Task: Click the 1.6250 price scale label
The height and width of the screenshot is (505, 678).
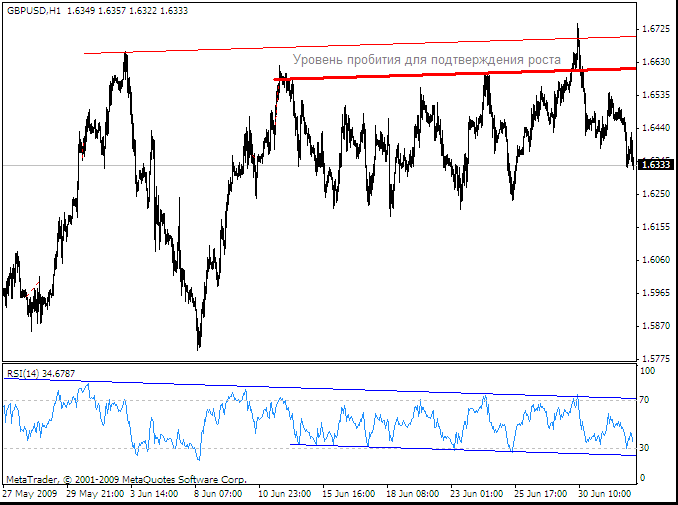Action: 656,194
